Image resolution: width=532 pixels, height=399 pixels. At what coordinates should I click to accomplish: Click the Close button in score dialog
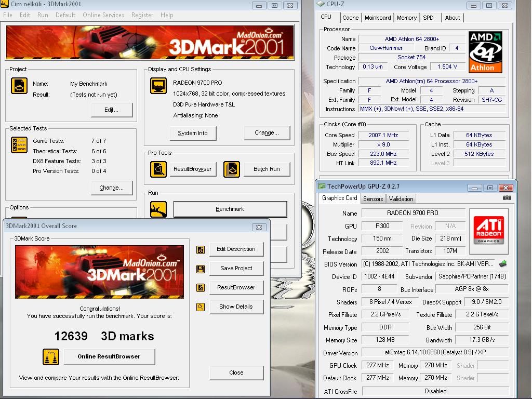pos(236,373)
